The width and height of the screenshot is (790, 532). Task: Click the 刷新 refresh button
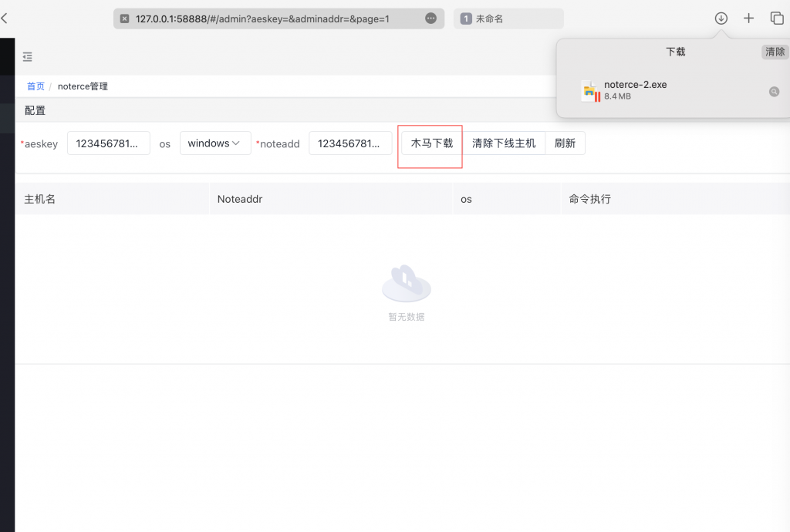click(x=565, y=143)
